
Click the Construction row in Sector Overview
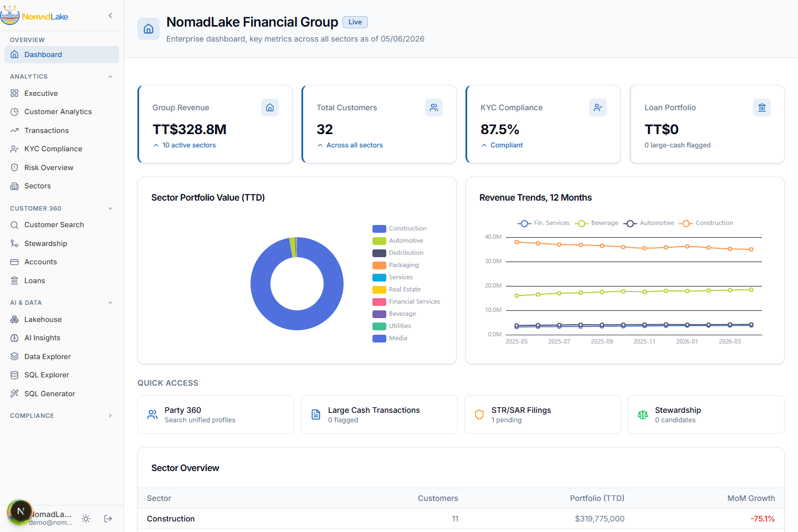[461, 519]
